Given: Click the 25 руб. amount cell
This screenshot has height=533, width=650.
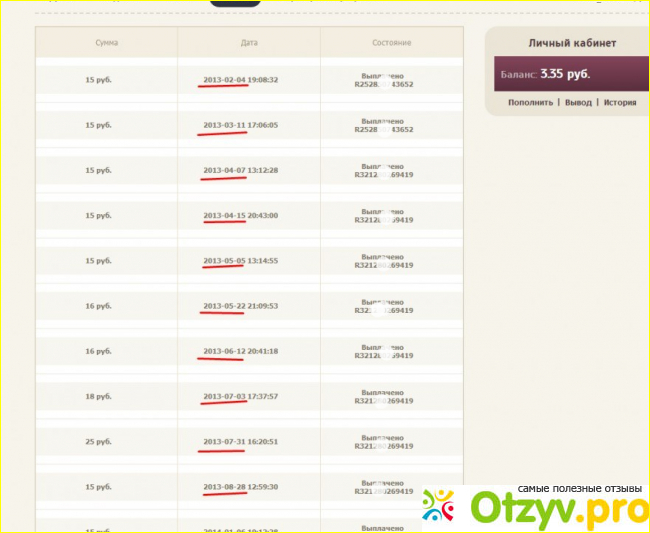Looking at the screenshot, I should coord(98,441).
